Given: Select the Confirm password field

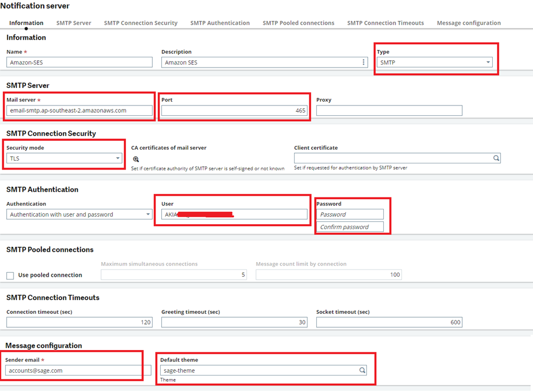Looking at the screenshot, I should [350, 227].
